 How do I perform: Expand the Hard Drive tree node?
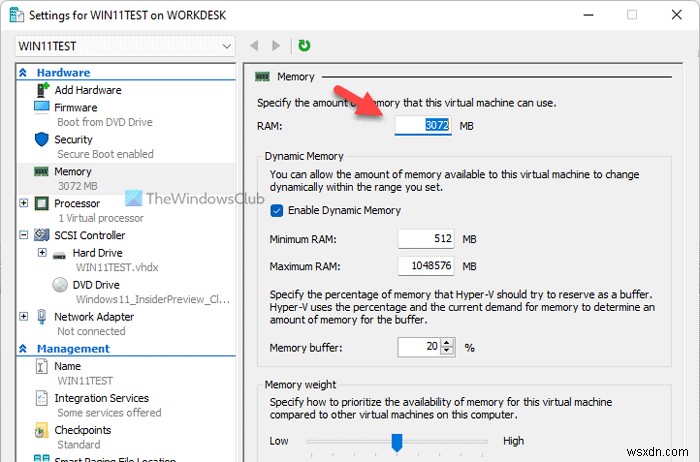[42, 253]
